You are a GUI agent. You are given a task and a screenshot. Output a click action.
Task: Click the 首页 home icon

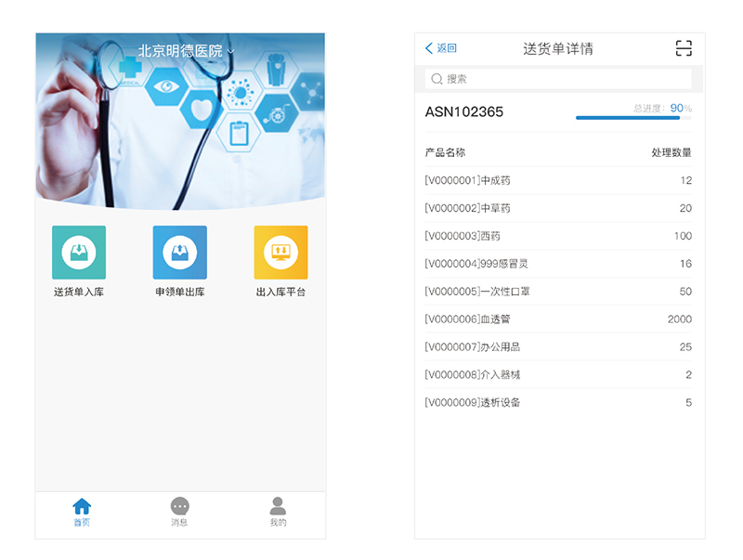(x=82, y=506)
